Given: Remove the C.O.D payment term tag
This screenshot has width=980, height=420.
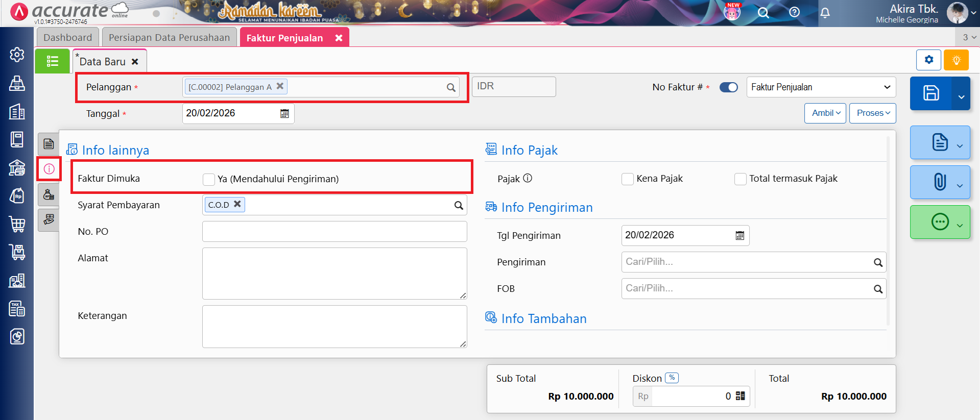Looking at the screenshot, I should 237,204.
